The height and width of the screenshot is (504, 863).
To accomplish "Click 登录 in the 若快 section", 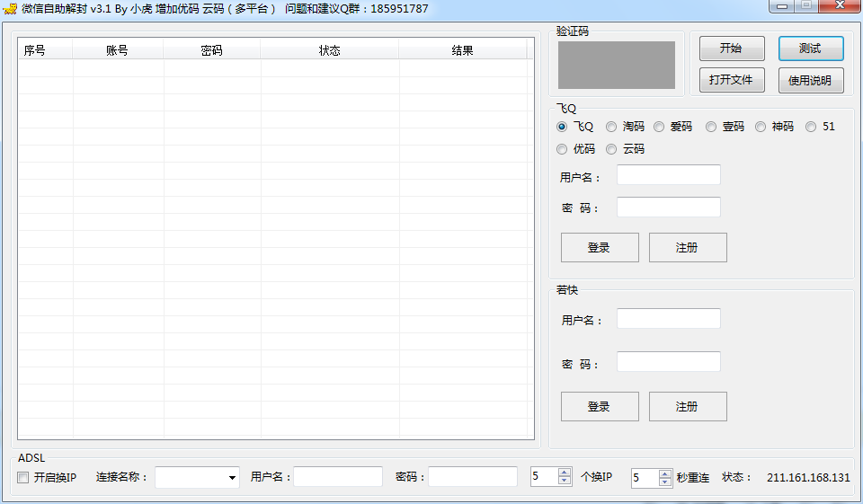I will tap(600, 407).
